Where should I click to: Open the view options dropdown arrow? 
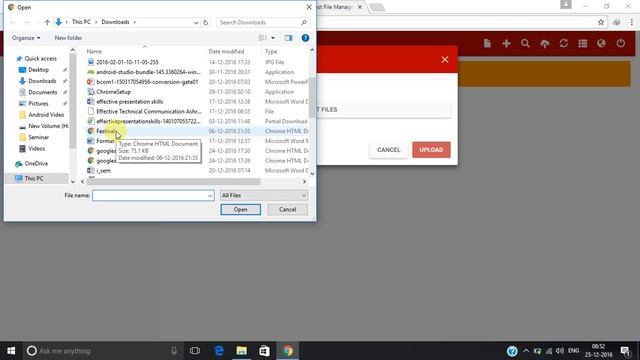273,38
